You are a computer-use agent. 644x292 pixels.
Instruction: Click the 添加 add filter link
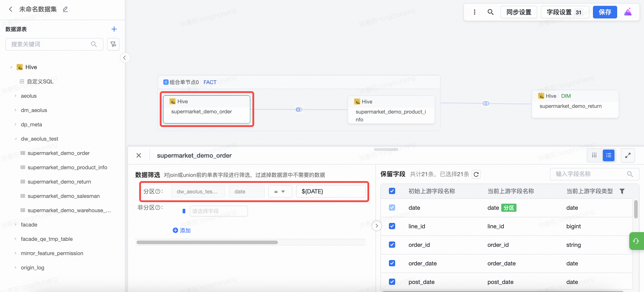pyautogui.click(x=182, y=230)
